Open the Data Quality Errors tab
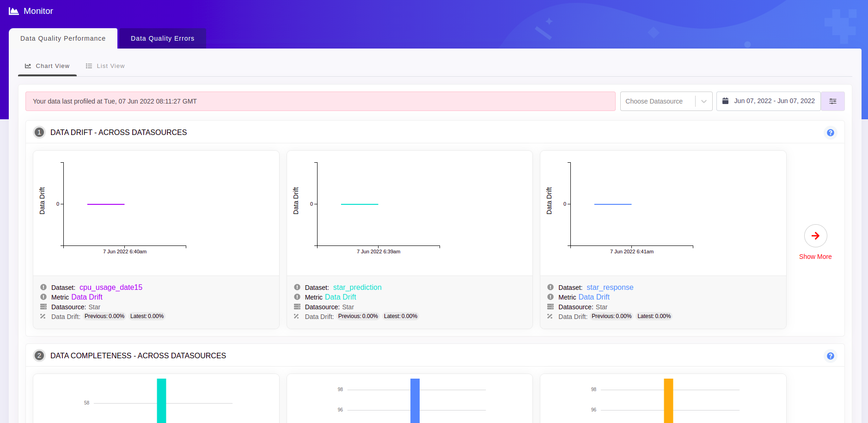 click(x=162, y=38)
